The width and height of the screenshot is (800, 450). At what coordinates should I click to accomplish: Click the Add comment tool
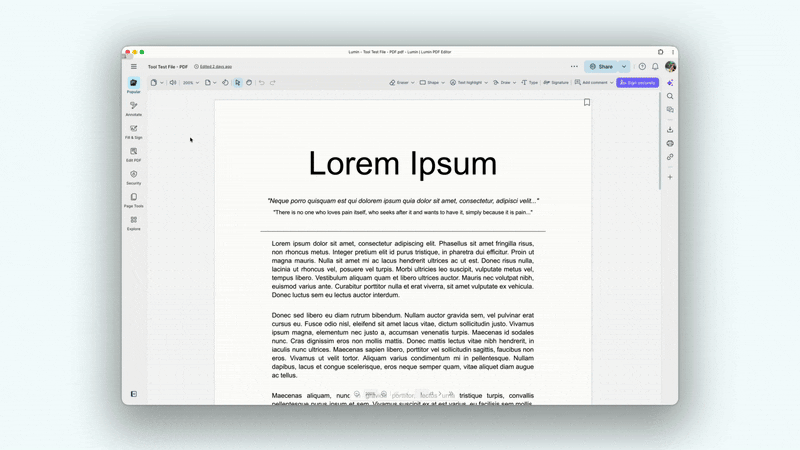point(591,83)
